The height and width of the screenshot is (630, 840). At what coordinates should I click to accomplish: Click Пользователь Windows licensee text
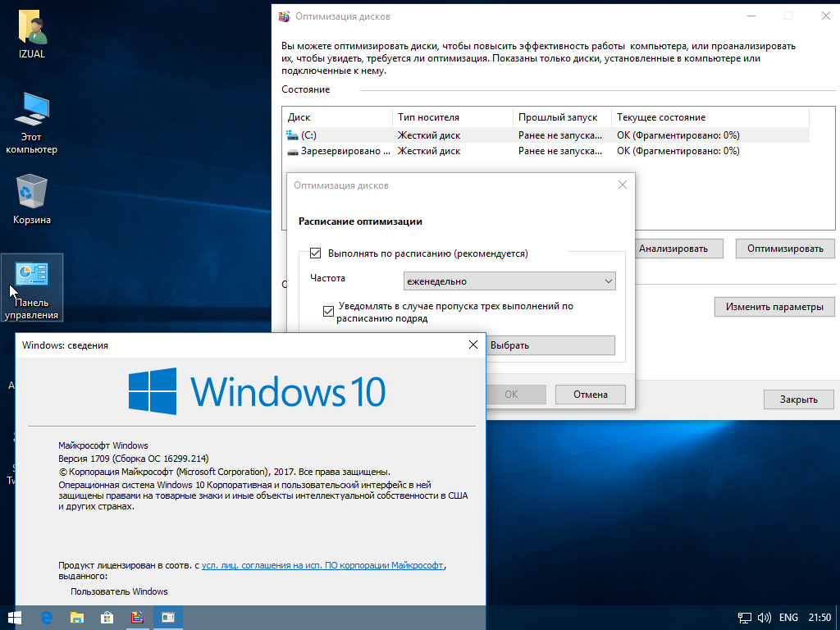click(x=119, y=591)
